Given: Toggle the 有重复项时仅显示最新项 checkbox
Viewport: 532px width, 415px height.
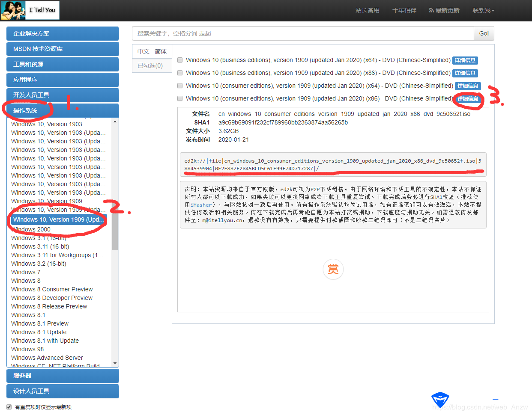Looking at the screenshot, I should coord(9,407).
